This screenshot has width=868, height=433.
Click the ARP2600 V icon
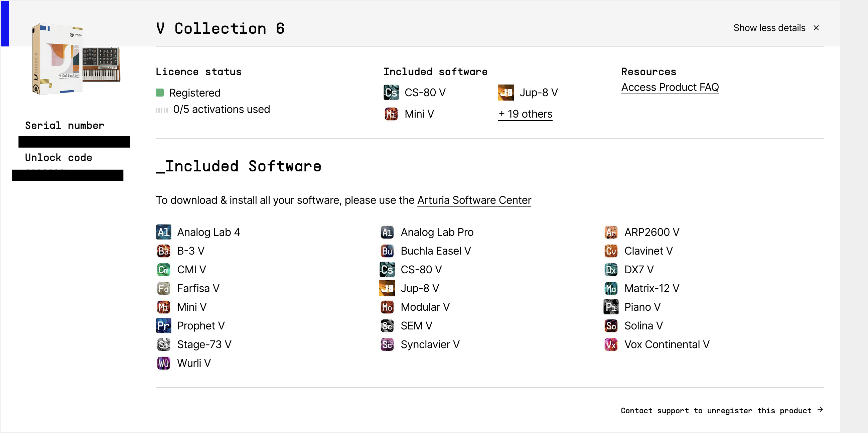coord(610,232)
